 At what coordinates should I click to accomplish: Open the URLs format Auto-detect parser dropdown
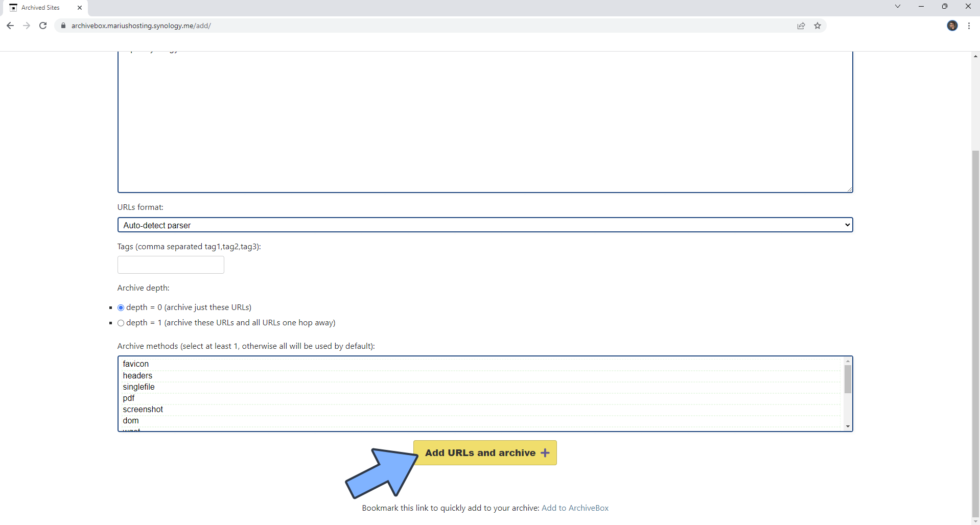(x=485, y=225)
